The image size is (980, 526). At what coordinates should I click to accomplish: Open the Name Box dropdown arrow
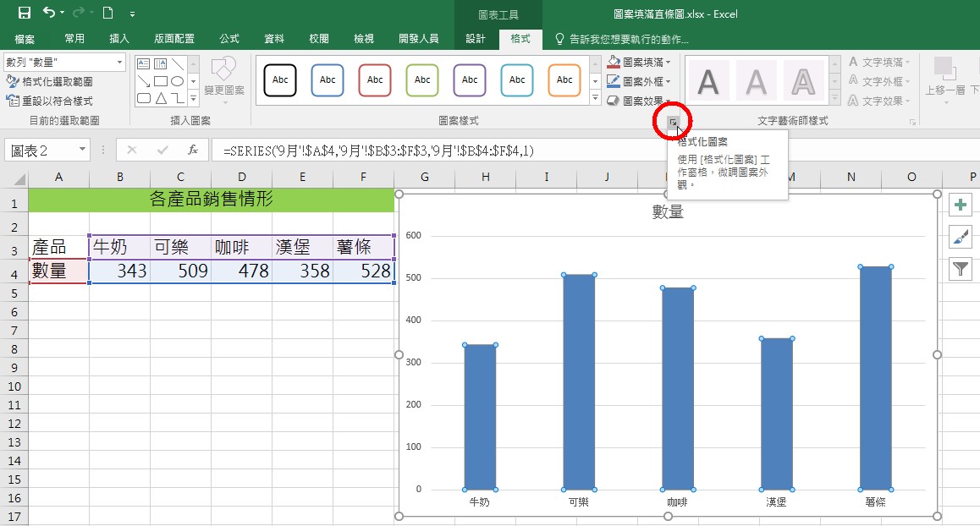pos(82,150)
